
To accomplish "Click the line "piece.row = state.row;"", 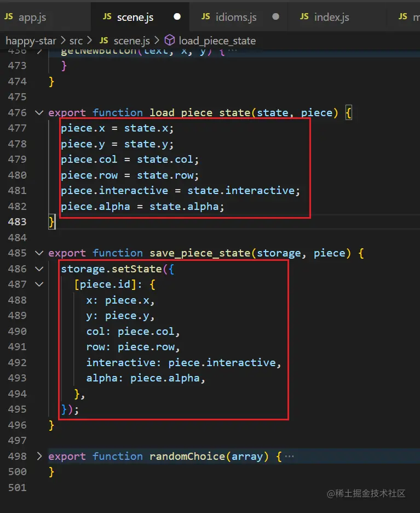I will pos(130,175).
